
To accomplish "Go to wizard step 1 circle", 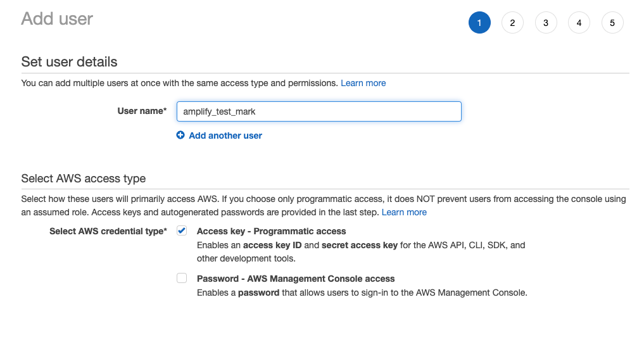I will [x=479, y=23].
